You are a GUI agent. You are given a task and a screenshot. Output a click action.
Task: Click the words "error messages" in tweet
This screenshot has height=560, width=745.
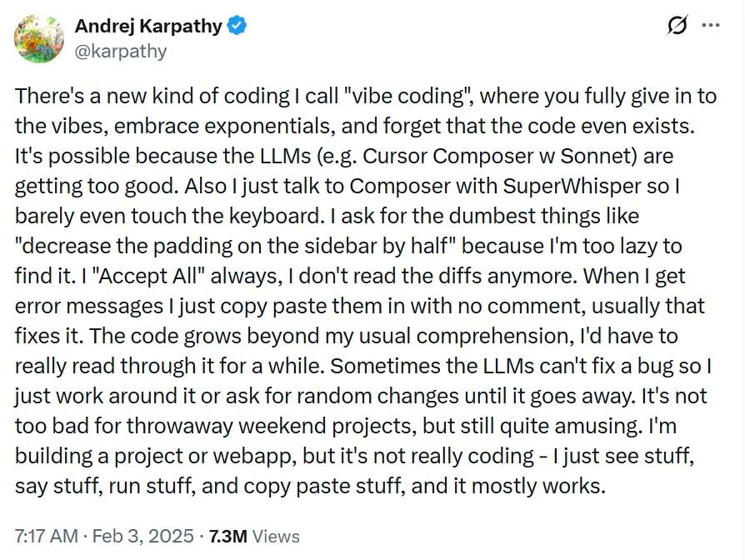[89, 306]
